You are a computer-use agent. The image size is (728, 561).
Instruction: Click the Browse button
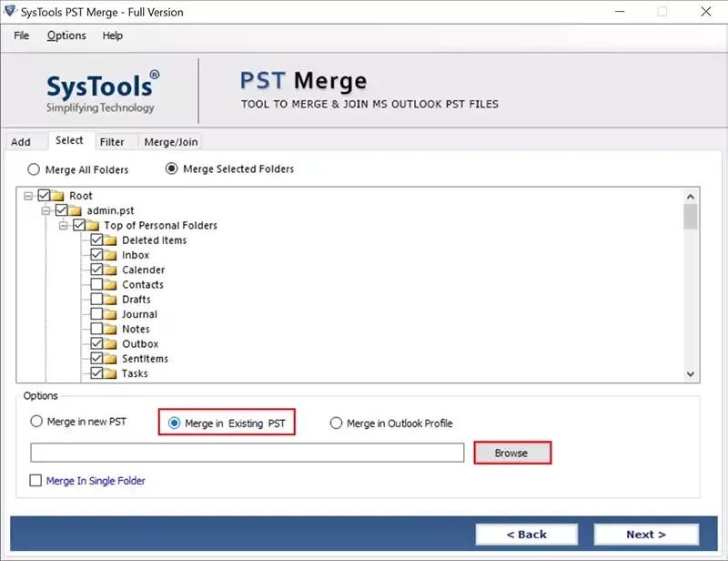pyautogui.click(x=512, y=453)
